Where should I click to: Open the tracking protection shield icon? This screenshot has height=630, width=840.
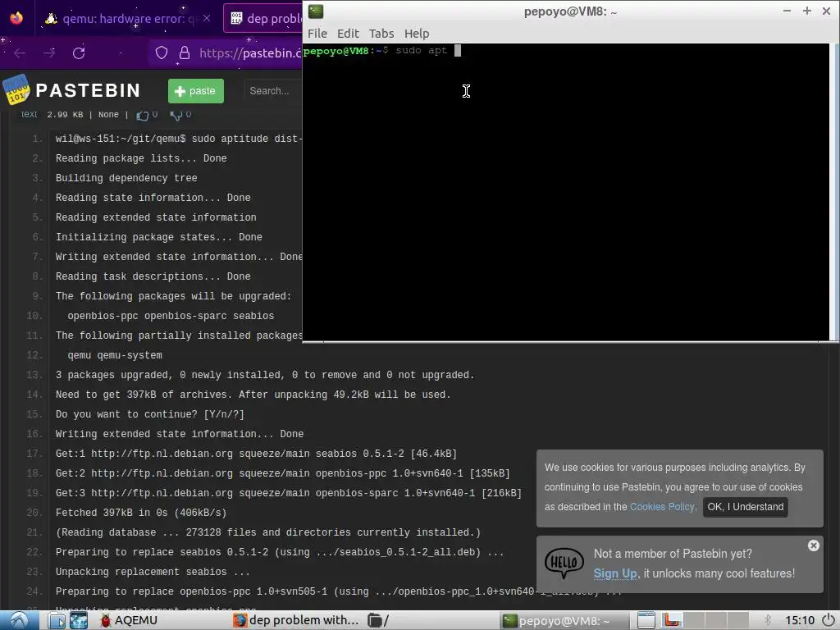click(162, 52)
